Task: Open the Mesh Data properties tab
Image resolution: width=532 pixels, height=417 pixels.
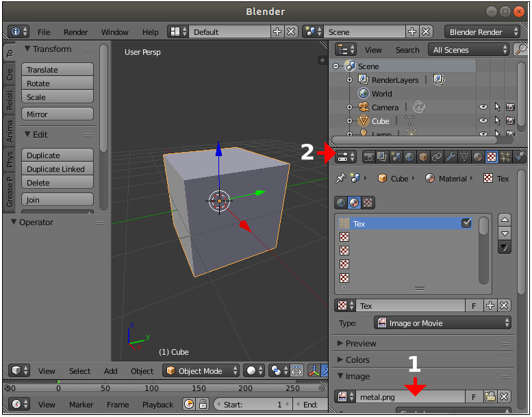Action: 464,157
